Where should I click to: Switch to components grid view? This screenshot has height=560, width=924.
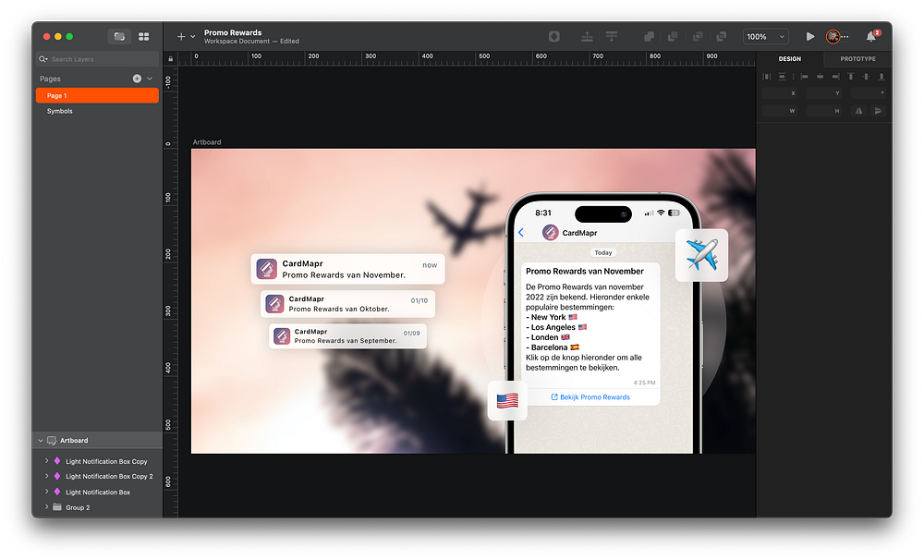tap(143, 37)
